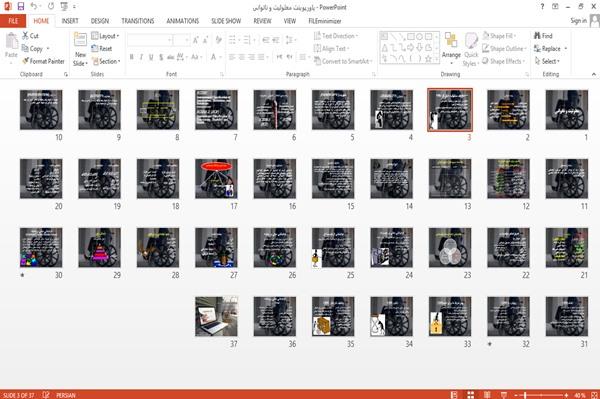Toggle text Shadow formatting
Viewport: 600px width, 399px height.
pos(161,57)
